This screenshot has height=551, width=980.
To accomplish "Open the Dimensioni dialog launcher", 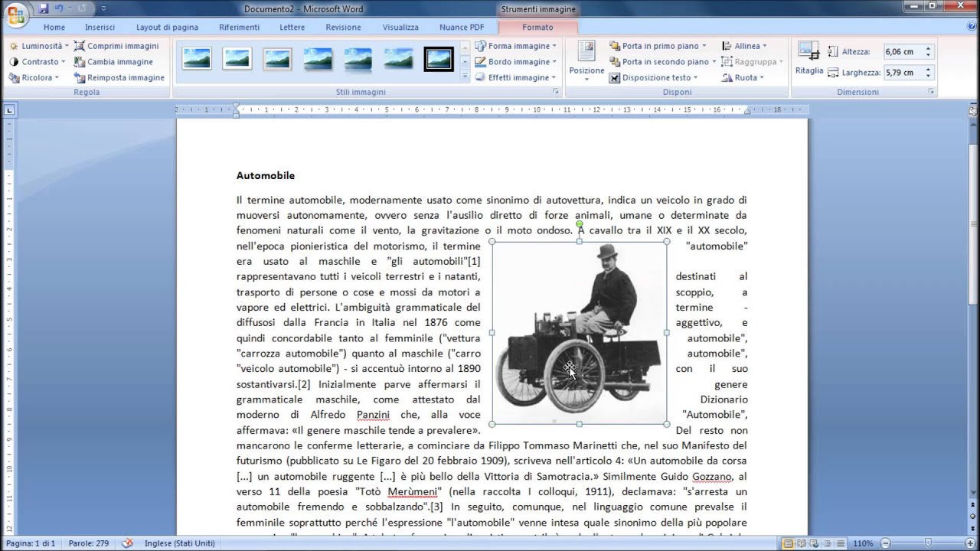I will [x=932, y=92].
